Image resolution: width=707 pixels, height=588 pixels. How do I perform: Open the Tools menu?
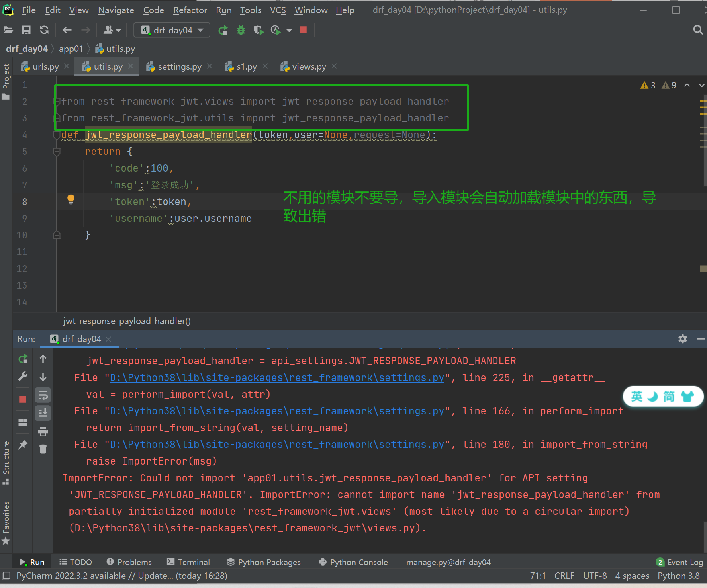[x=251, y=10]
